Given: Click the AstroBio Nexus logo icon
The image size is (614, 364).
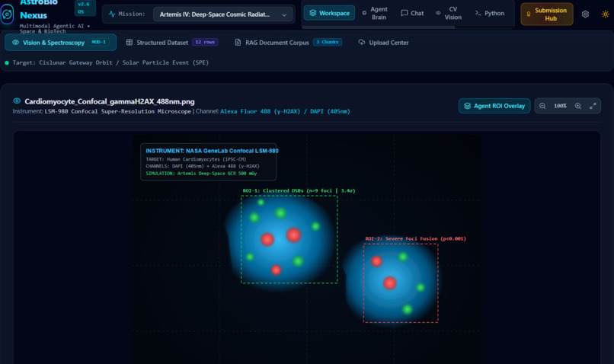Looking at the screenshot, I should coord(7,14).
